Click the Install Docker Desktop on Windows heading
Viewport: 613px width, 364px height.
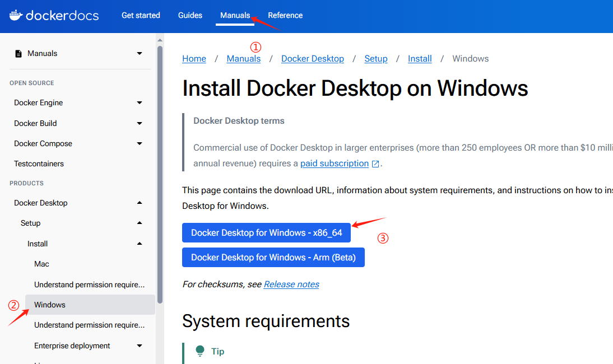(355, 88)
